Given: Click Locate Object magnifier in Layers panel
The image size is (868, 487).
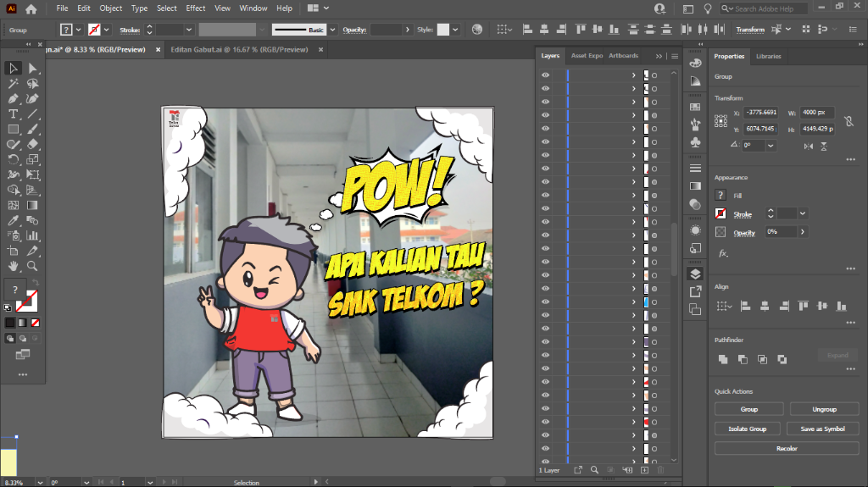Looking at the screenshot, I should pyautogui.click(x=594, y=470).
